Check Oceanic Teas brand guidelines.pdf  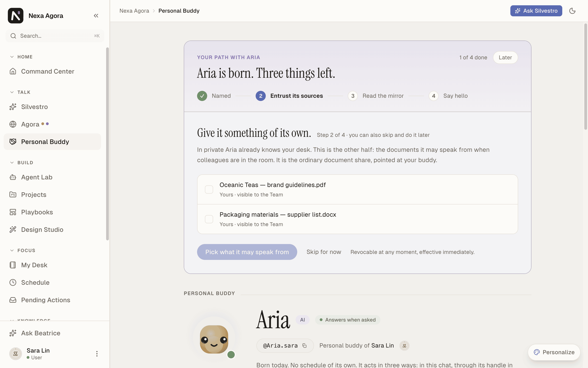pos(209,189)
